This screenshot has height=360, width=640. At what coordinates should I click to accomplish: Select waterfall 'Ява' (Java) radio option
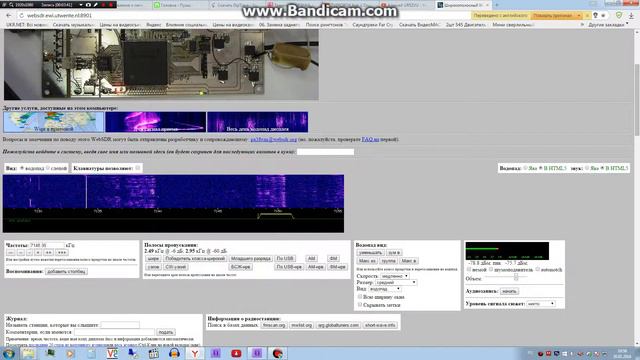click(525, 168)
